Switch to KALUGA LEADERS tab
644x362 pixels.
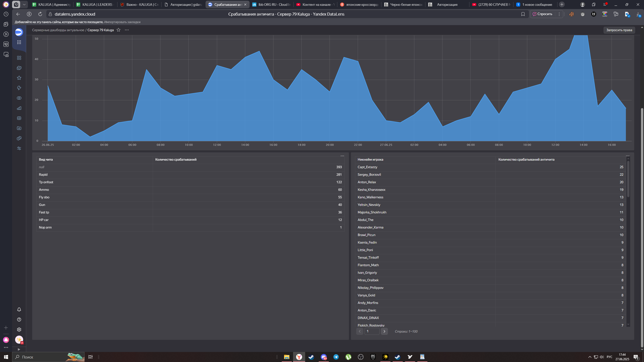[95, 5]
